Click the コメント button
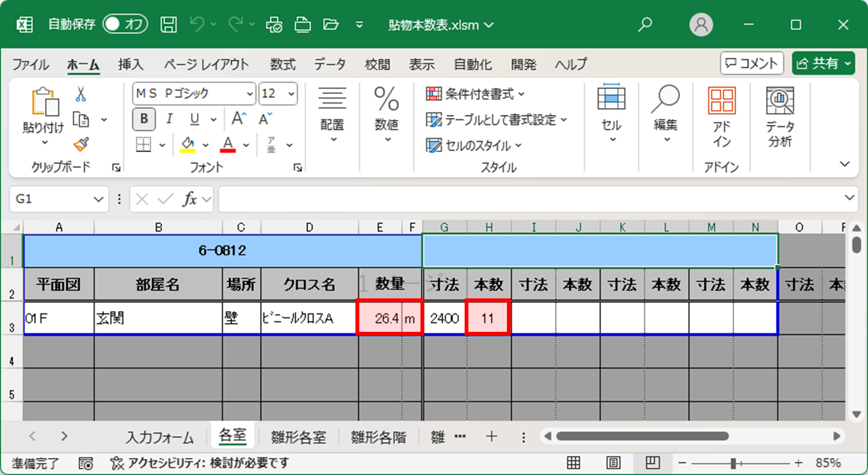Viewport: 868px width, 475px height. click(x=752, y=63)
